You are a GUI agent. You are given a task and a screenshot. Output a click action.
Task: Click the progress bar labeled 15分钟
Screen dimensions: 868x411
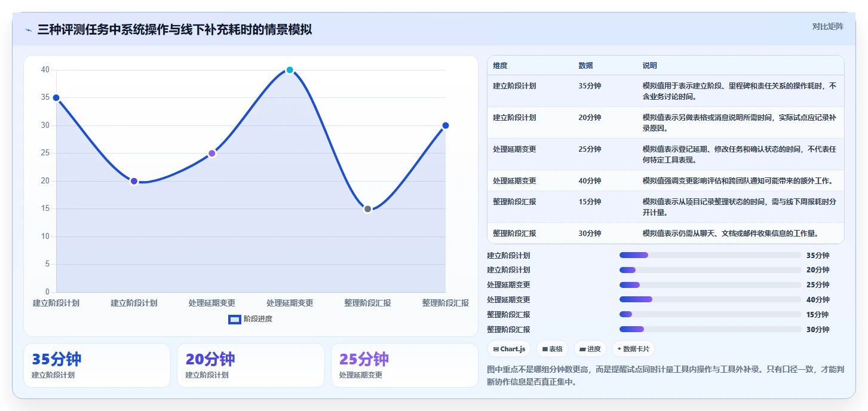pyautogui.click(x=710, y=314)
